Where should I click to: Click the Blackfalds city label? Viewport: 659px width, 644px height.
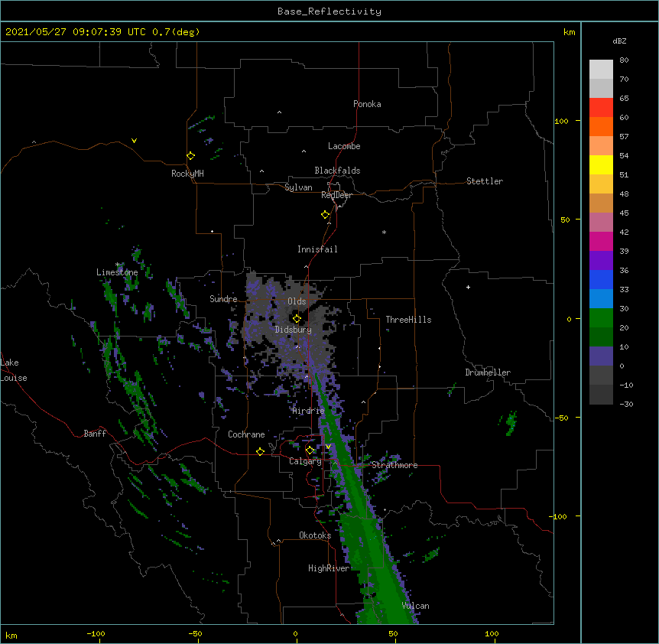point(337,171)
